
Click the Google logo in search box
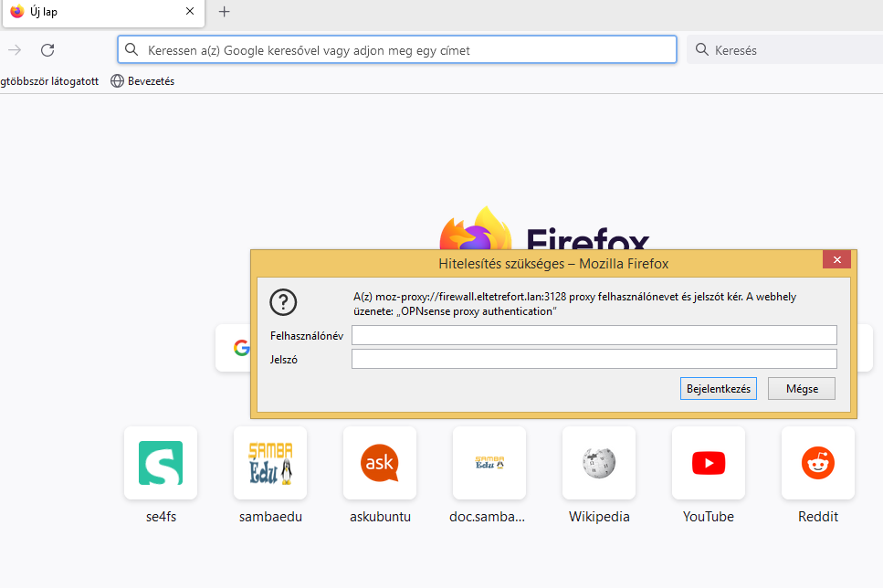[242, 348]
